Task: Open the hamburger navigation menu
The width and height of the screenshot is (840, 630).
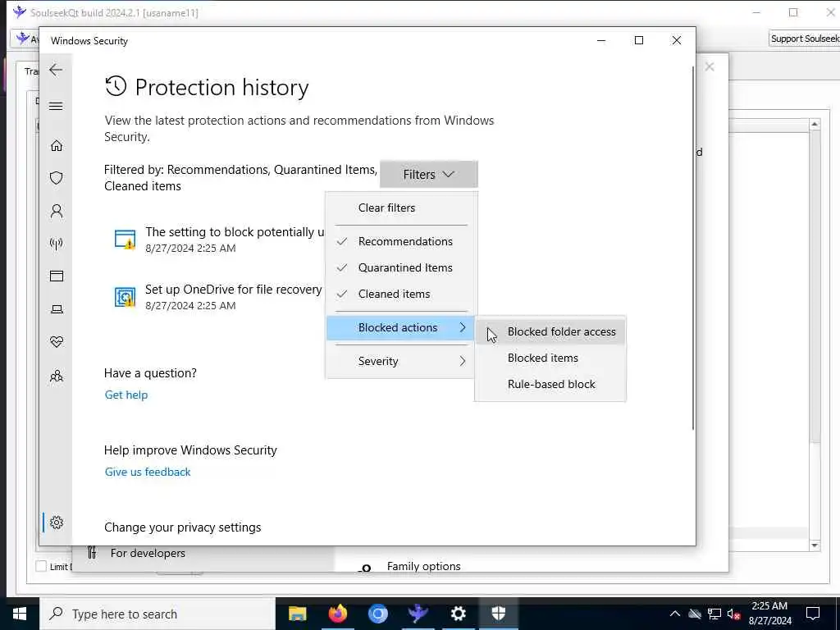Action: pos(56,106)
